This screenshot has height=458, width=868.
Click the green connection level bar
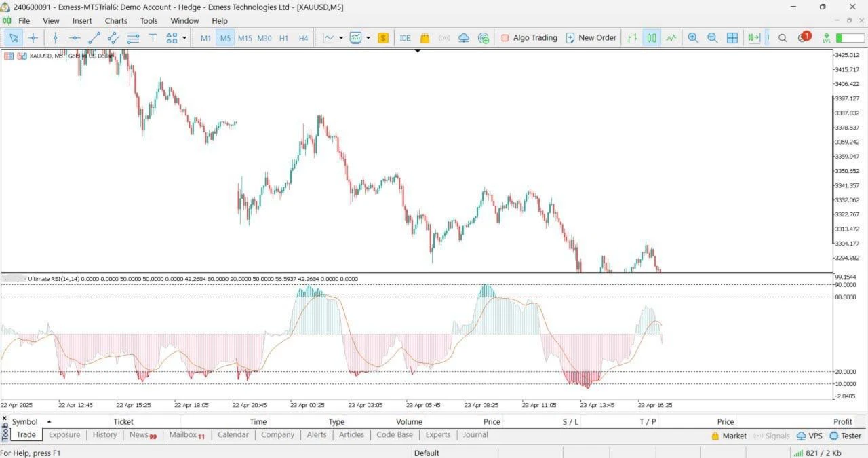click(850, 38)
